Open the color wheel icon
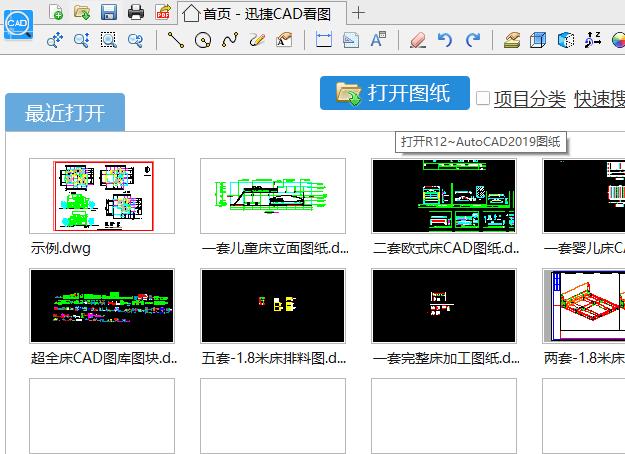This screenshot has width=625, height=454. point(618,40)
